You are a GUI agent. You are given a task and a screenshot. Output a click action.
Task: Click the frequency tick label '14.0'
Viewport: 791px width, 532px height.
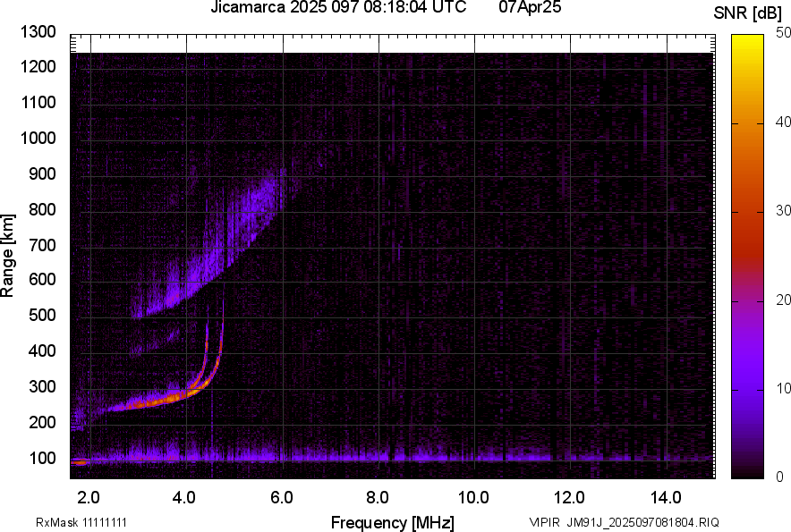tap(666, 497)
